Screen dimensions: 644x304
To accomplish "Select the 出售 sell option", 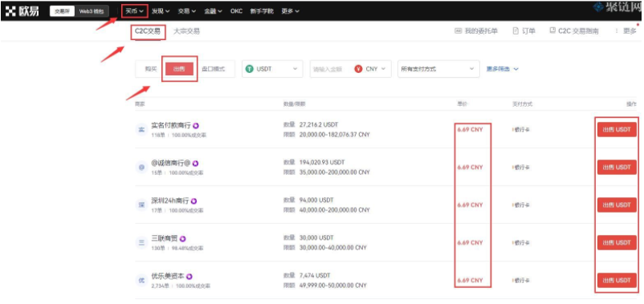I will (179, 69).
